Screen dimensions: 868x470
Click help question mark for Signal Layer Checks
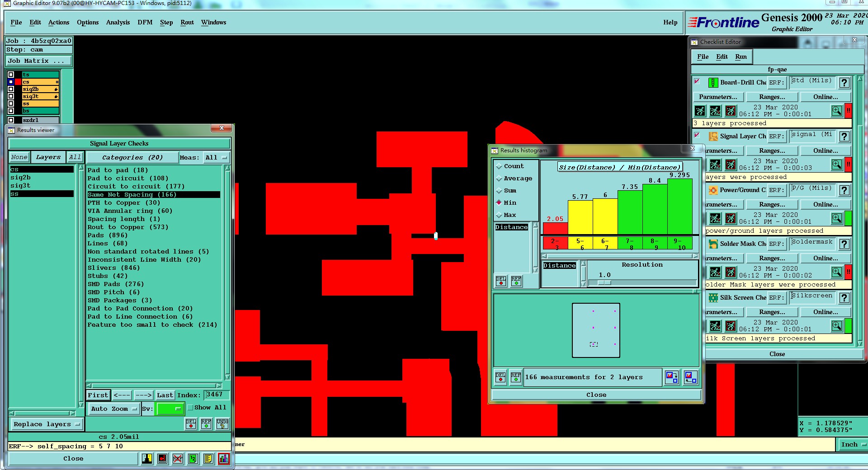point(844,136)
